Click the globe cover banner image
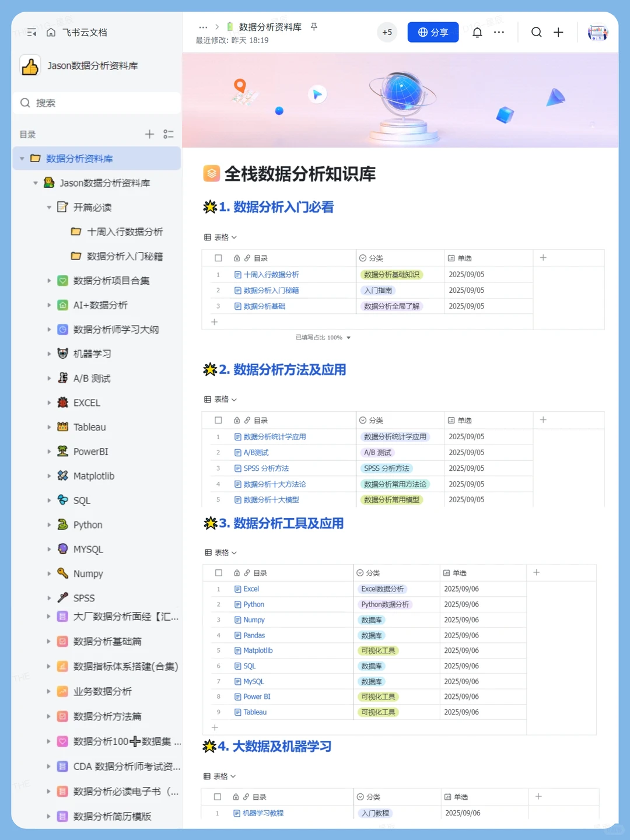Viewport: 630px width, 840px height. click(400, 100)
